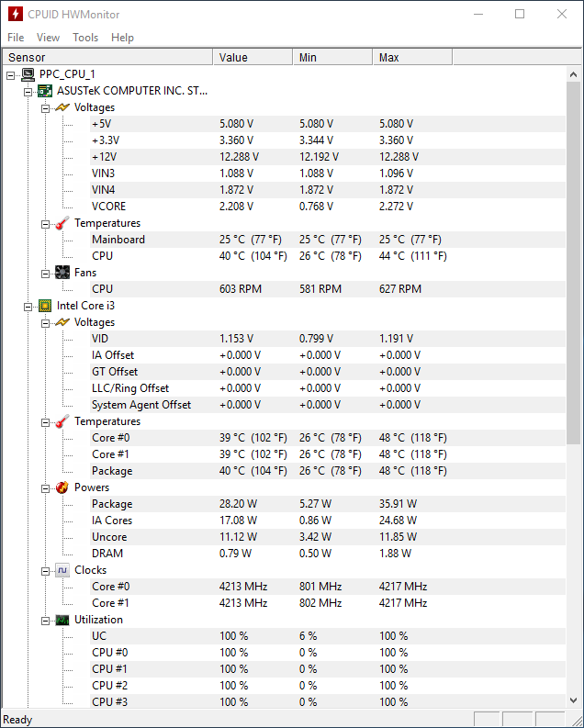Click the scrollbar down arrow

(573, 700)
